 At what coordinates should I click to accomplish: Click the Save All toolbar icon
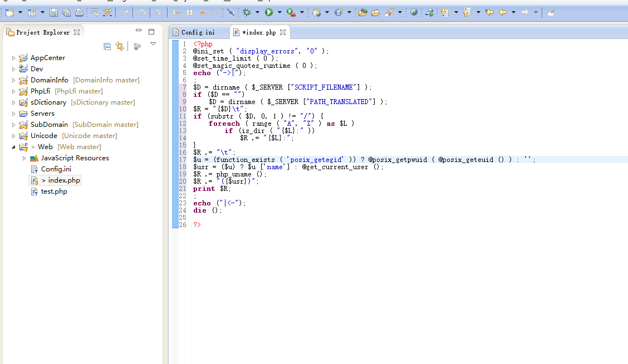tap(66, 12)
